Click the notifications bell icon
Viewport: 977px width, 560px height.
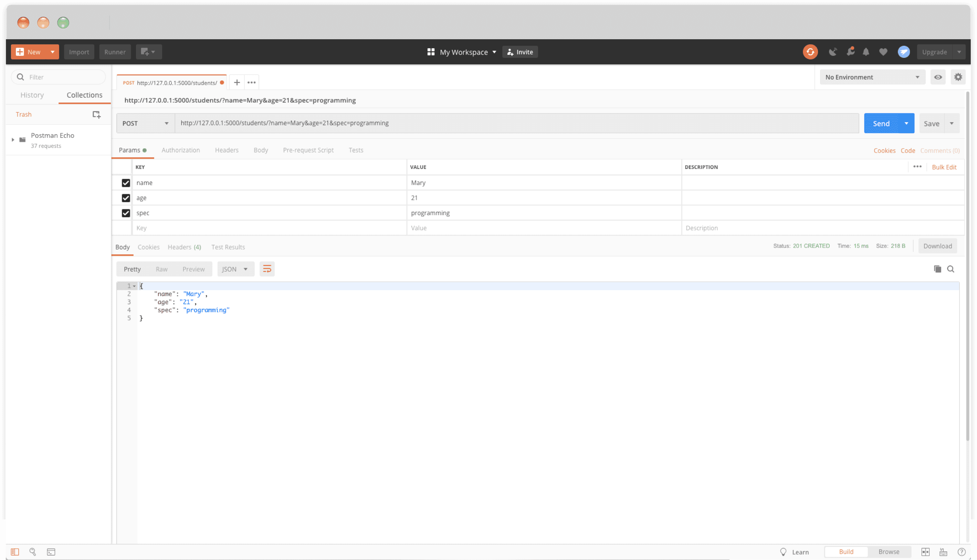865,52
